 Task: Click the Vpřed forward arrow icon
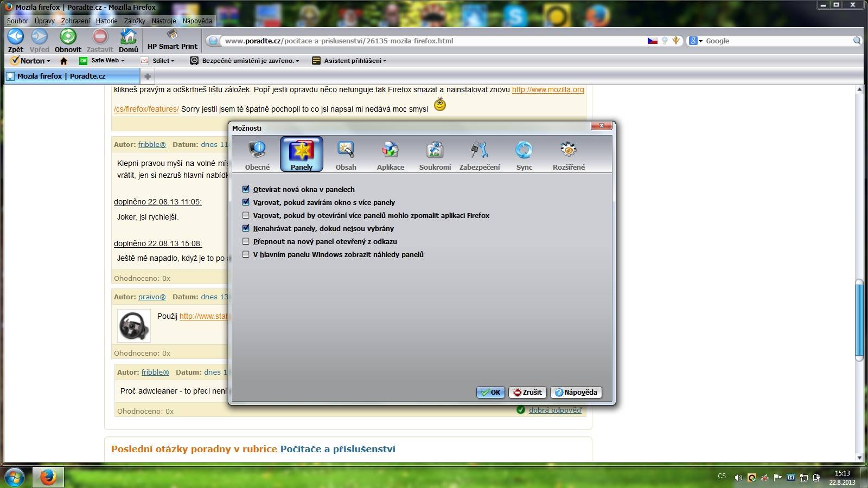click(x=39, y=37)
